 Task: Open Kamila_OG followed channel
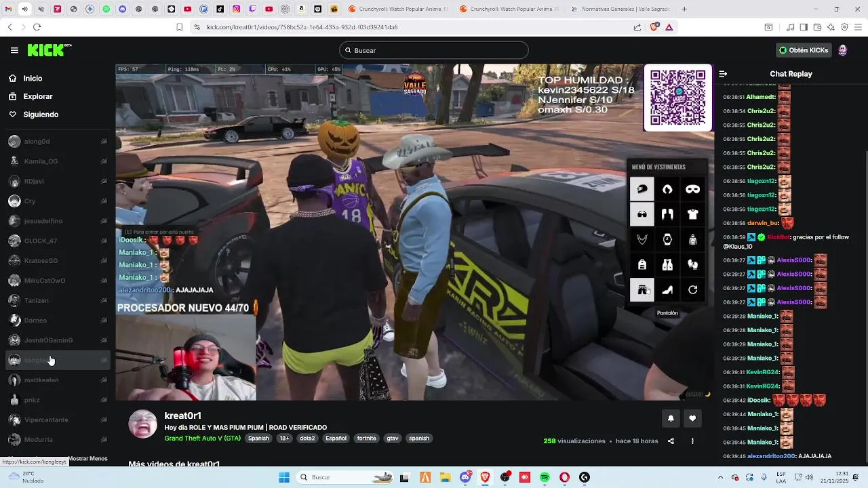(x=57, y=161)
